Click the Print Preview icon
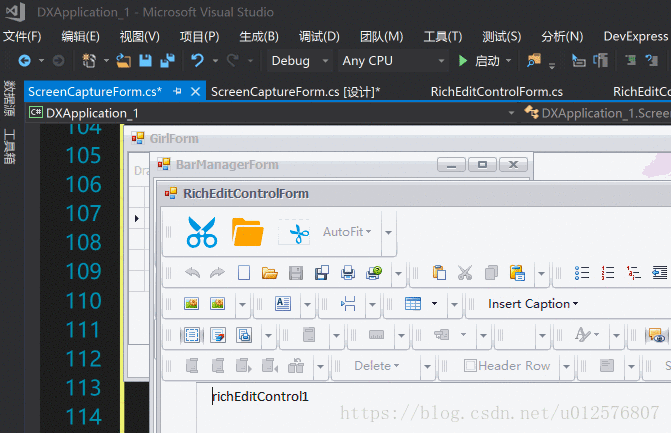The image size is (671, 433). [x=374, y=273]
